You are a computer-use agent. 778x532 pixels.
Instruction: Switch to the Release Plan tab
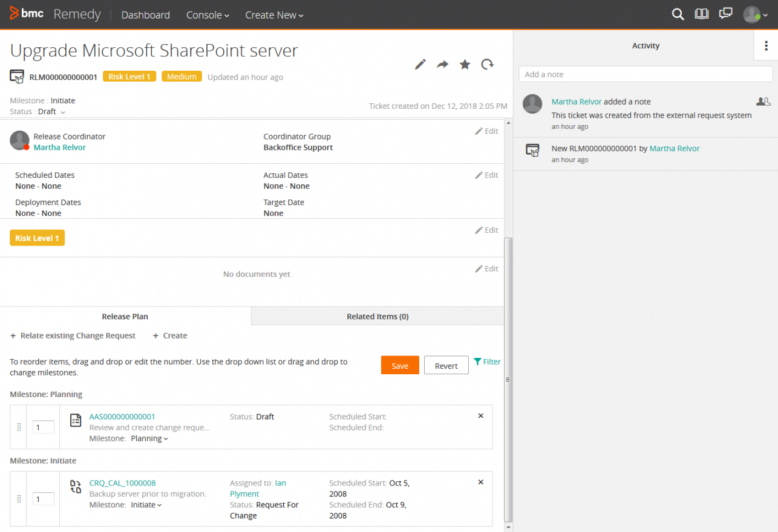click(125, 316)
